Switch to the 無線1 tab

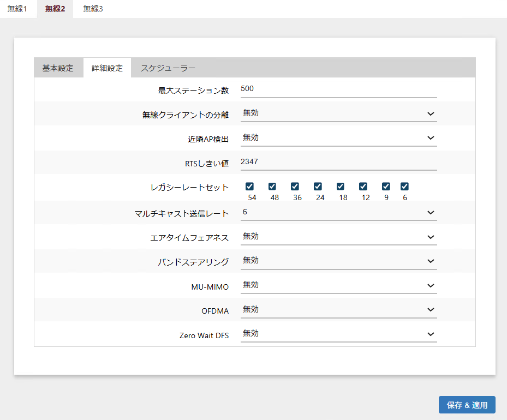17,9
